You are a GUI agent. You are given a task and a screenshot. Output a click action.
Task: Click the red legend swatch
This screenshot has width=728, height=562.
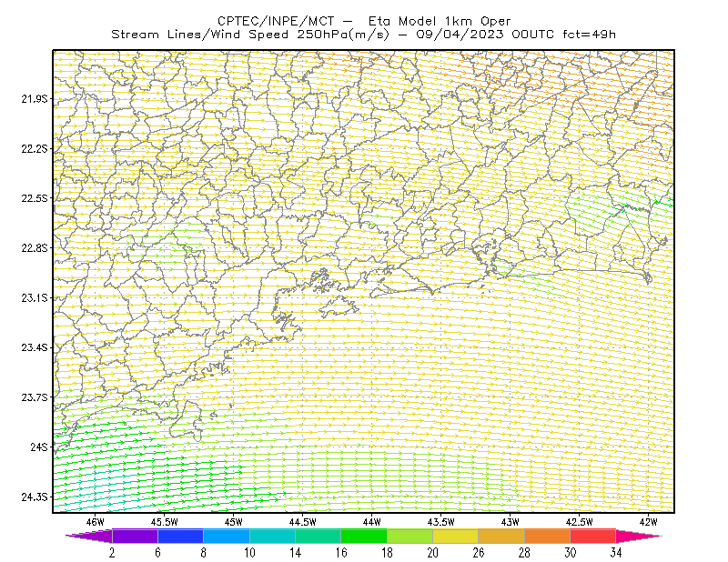593,536
